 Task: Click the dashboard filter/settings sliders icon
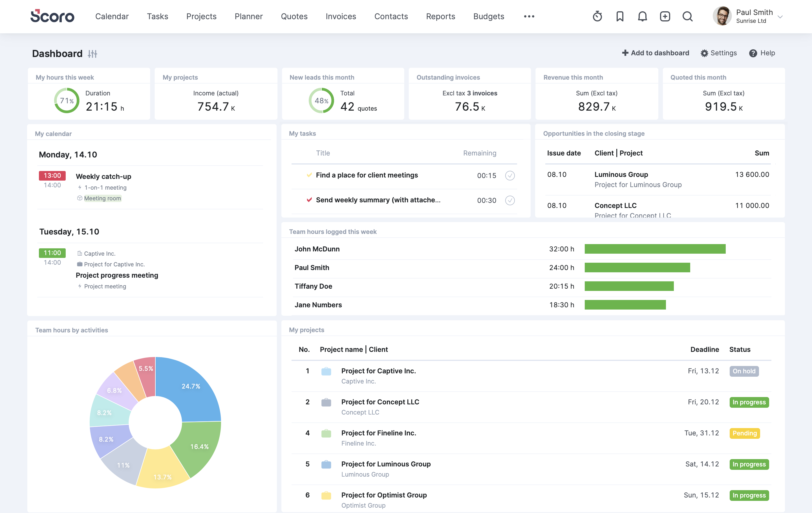pos(92,53)
